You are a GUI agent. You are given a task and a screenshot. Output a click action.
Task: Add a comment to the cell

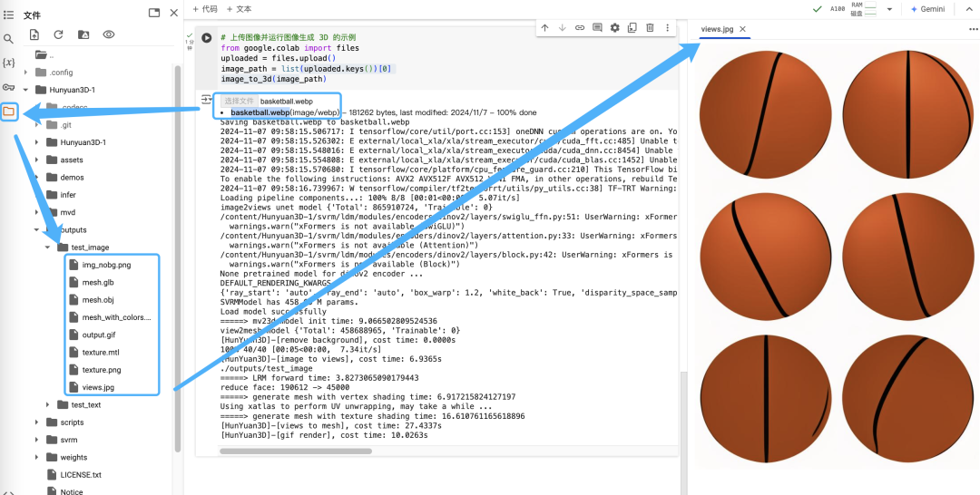click(x=597, y=27)
